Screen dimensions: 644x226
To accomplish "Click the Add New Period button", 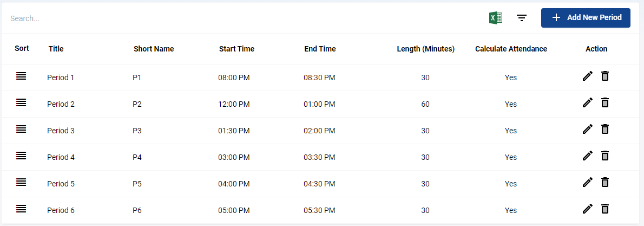I will click(x=586, y=18).
